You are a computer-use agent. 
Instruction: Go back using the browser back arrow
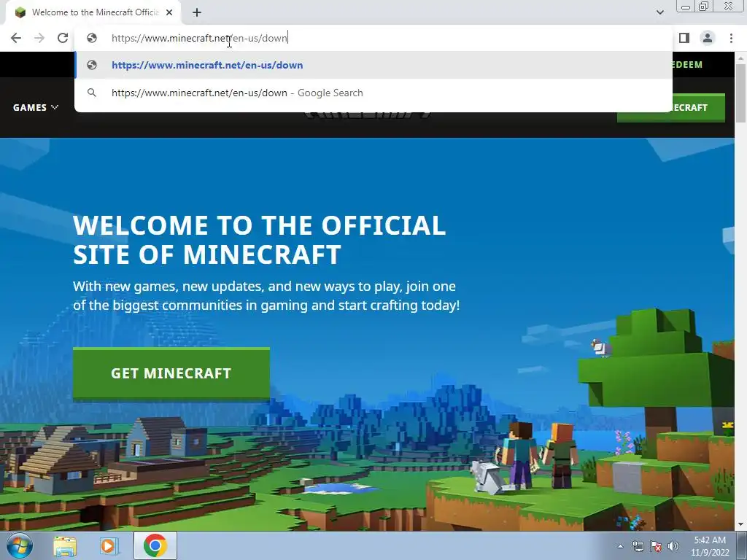(x=16, y=38)
